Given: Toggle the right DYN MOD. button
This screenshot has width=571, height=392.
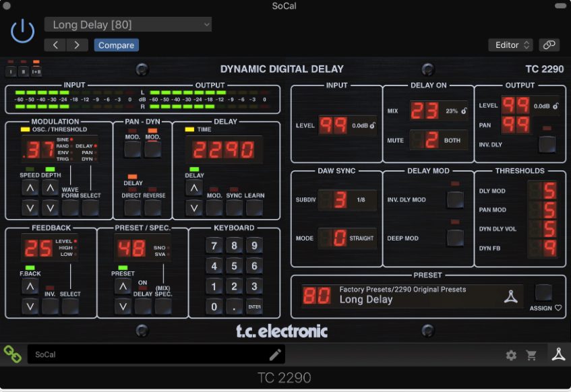Looking at the screenshot, I should 152,150.
